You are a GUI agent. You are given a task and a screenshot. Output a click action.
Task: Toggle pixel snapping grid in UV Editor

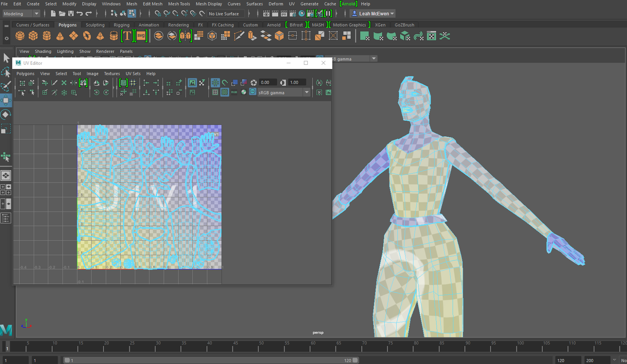tap(215, 83)
